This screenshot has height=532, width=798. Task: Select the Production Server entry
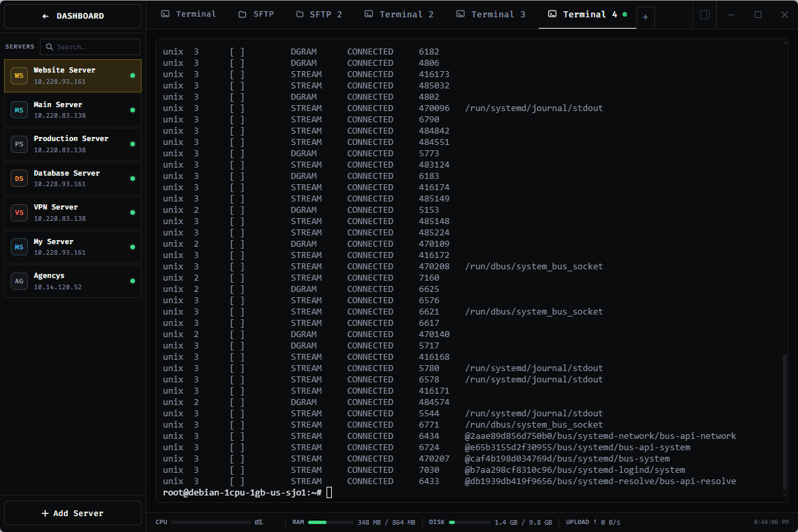(72, 144)
